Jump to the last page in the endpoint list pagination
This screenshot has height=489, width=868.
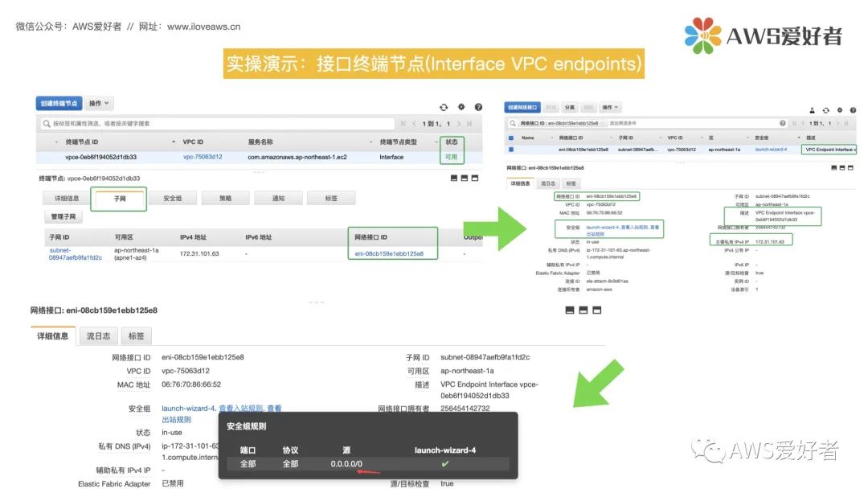pos(469,124)
